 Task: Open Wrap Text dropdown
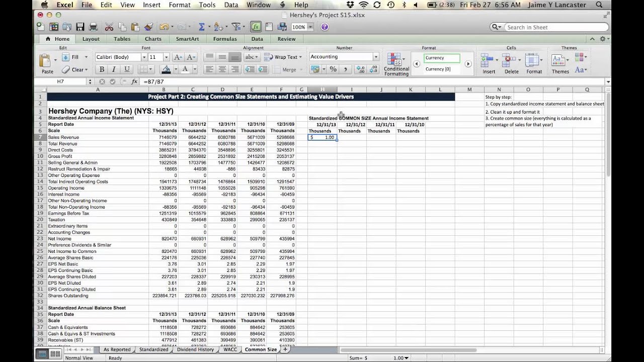click(x=300, y=57)
